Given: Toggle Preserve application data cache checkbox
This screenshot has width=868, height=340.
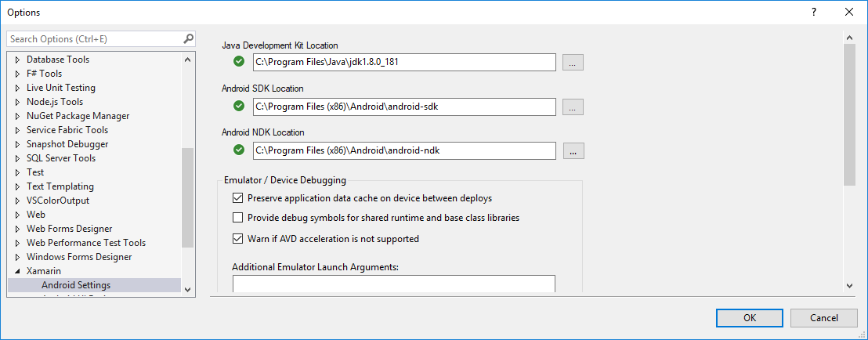Looking at the screenshot, I should coord(238,198).
